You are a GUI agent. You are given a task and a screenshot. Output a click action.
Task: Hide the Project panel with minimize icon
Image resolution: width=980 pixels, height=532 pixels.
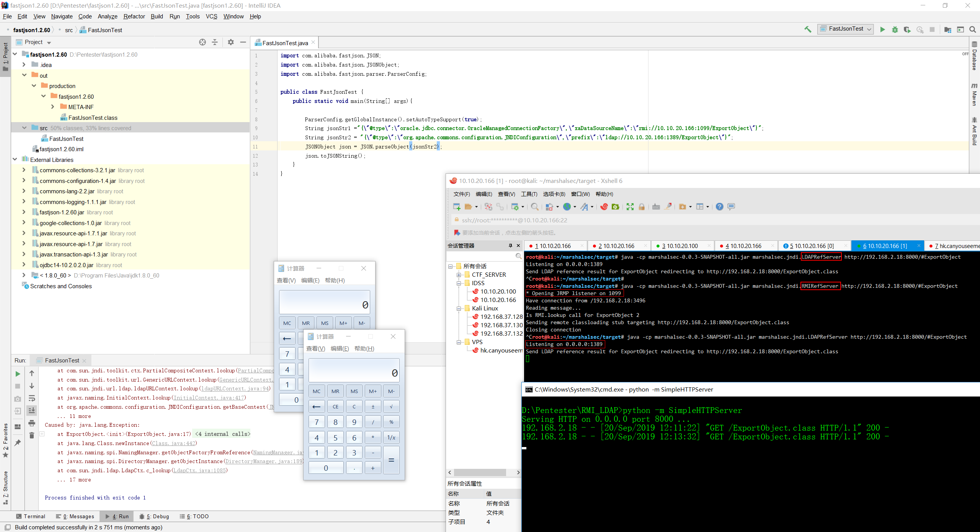[x=243, y=42]
